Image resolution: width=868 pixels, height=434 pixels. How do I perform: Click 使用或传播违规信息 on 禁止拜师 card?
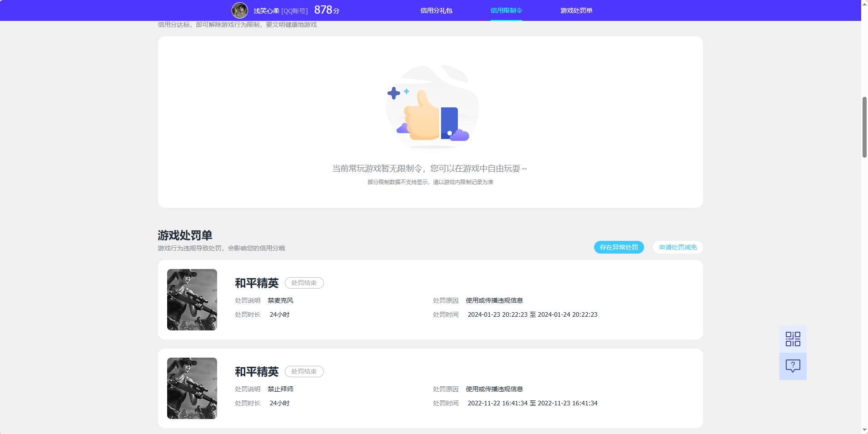pos(494,389)
